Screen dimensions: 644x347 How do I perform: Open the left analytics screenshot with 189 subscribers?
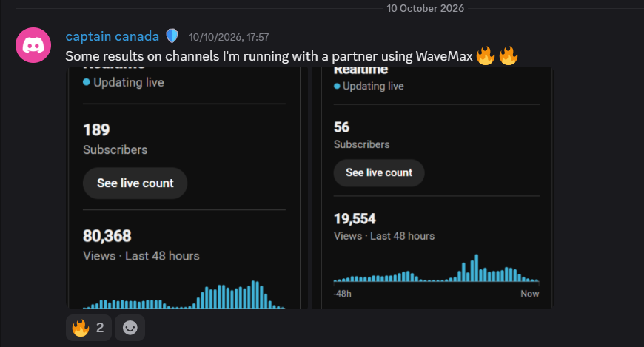(x=187, y=188)
